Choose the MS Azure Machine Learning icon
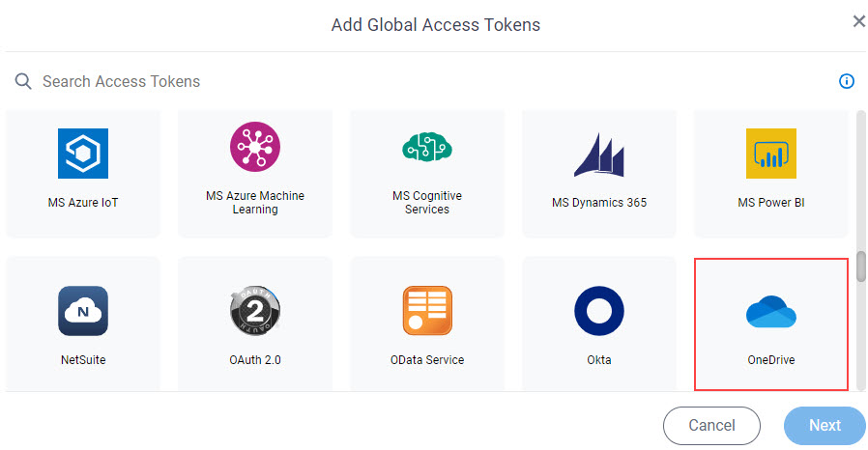The image size is (868, 450). (x=255, y=147)
